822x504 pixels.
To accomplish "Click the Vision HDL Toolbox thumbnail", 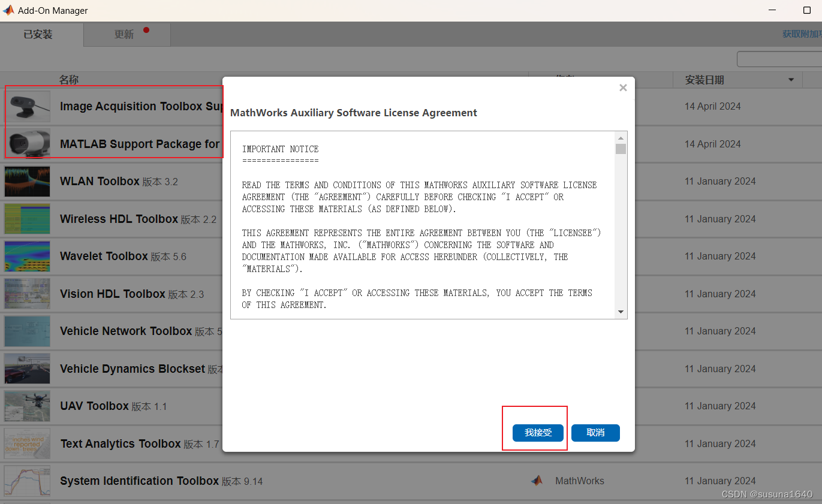I will point(28,294).
